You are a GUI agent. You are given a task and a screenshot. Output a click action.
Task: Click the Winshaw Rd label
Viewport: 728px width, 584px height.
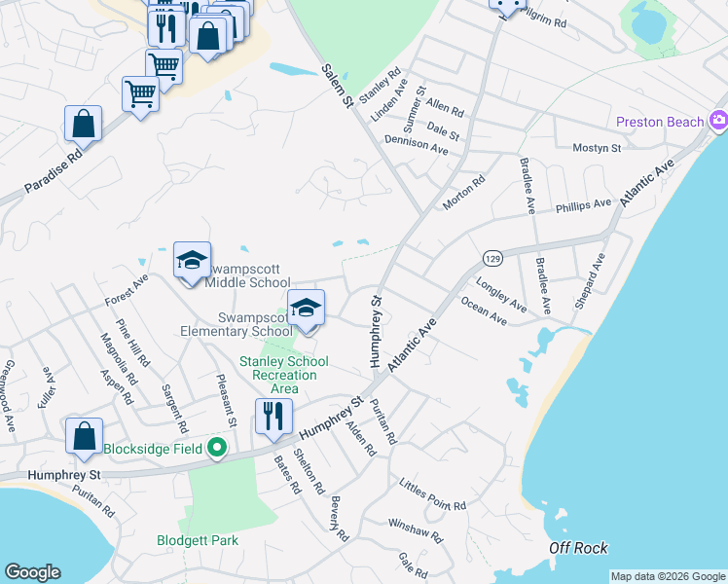[x=416, y=530]
